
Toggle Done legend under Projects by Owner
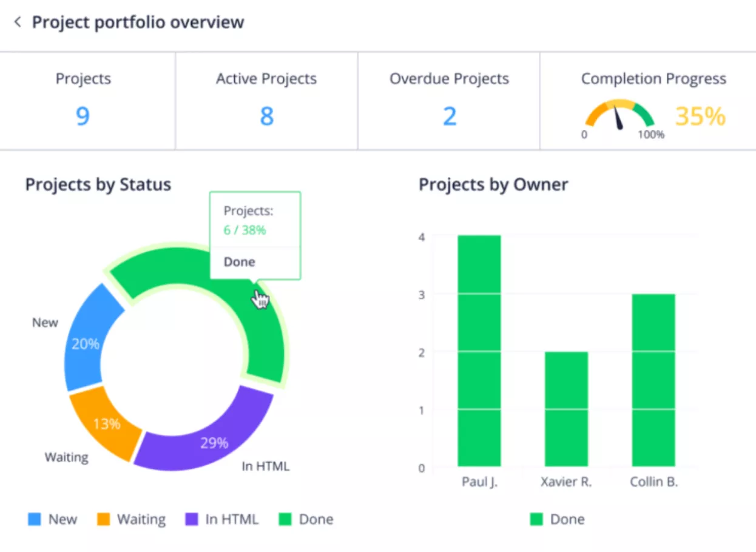536,519
